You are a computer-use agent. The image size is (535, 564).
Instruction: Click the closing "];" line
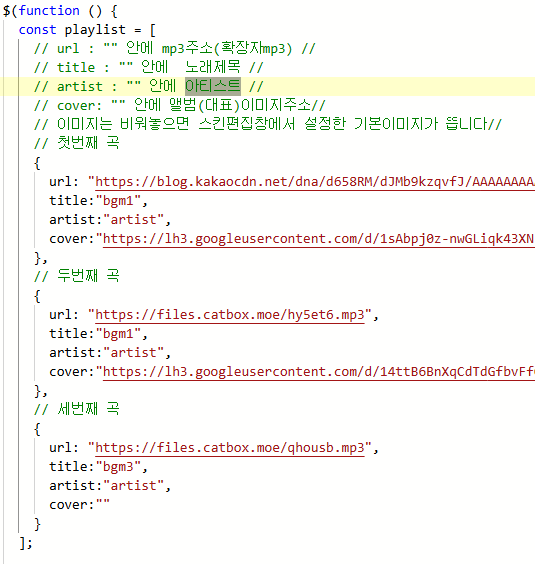pos(26,543)
